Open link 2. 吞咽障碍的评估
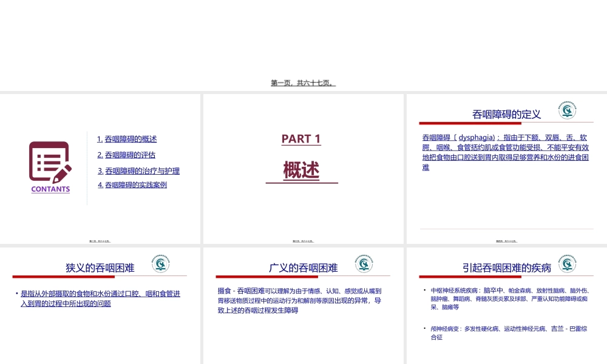607x364 pixels. [x=126, y=155]
